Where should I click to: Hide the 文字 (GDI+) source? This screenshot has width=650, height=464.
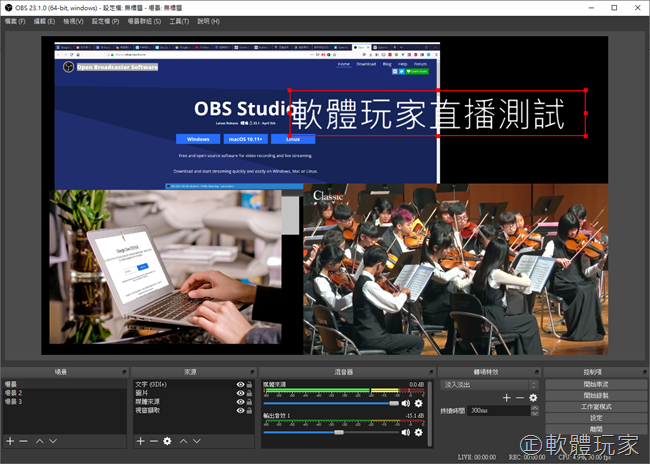(x=240, y=384)
